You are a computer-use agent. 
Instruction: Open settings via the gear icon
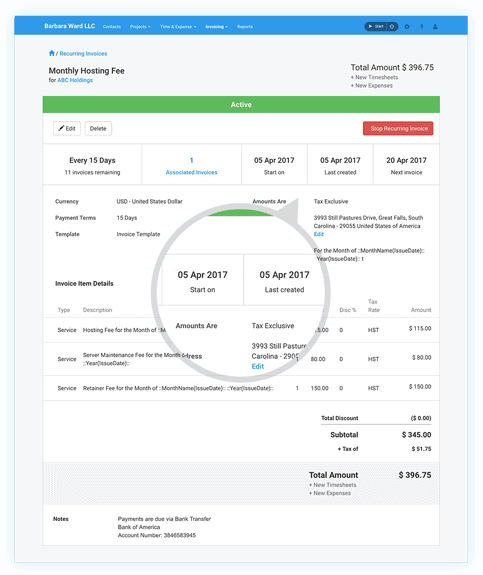[x=407, y=26]
